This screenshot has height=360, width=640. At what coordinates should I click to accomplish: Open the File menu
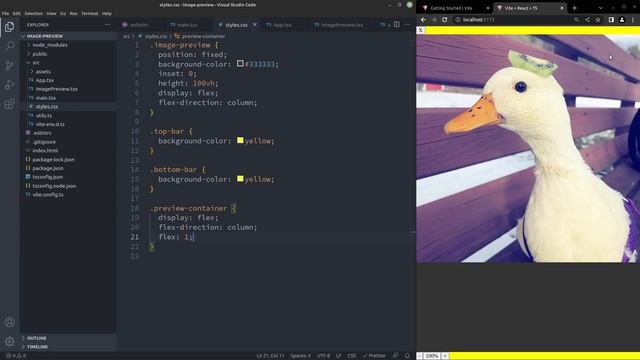point(5,13)
